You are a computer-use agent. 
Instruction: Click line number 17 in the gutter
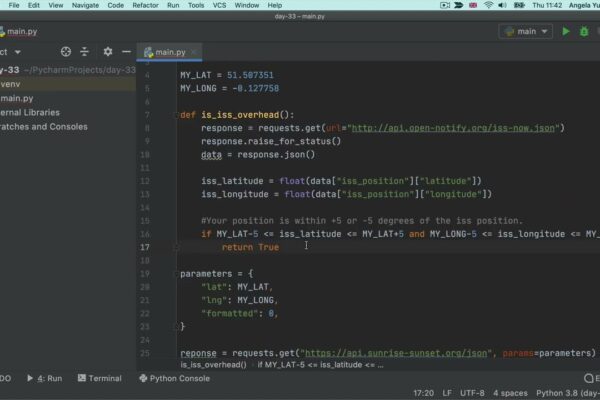(x=145, y=247)
